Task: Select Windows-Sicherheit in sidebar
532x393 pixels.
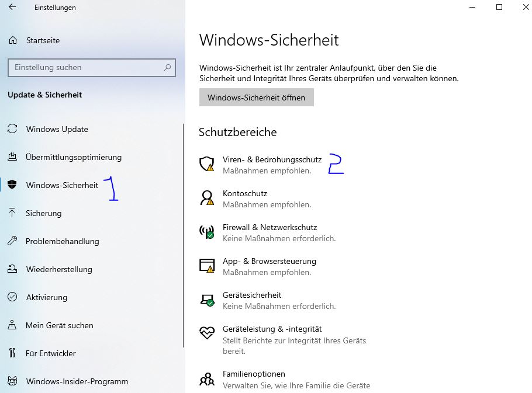Action: click(62, 185)
